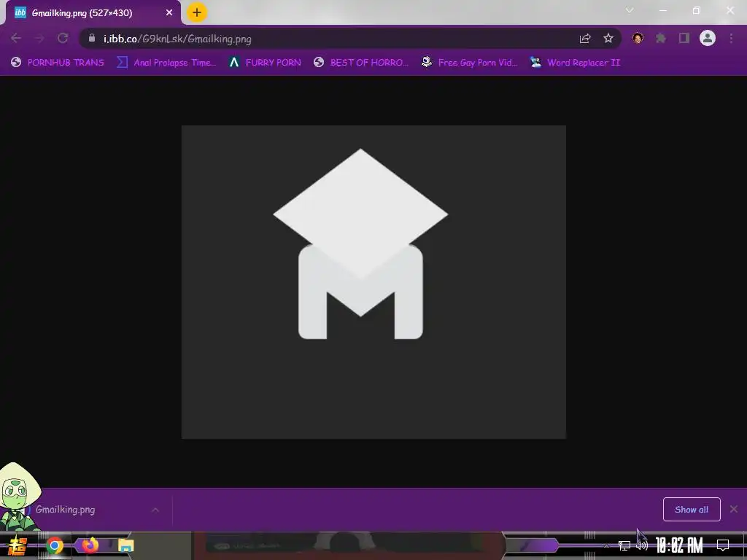The width and height of the screenshot is (747, 560).
Task: Reload the Gmailking.png page
Action: 63,38
